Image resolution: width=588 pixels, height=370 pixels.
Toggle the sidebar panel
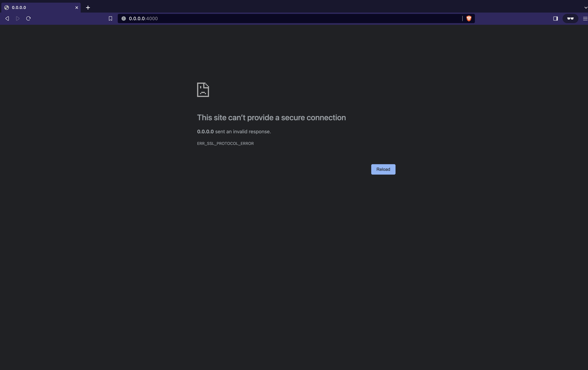coord(555,18)
